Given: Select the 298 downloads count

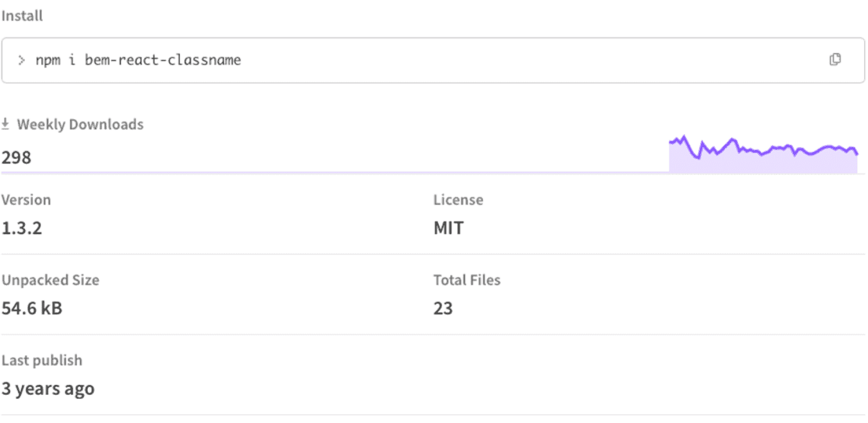Looking at the screenshot, I should pyautogui.click(x=16, y=158).
